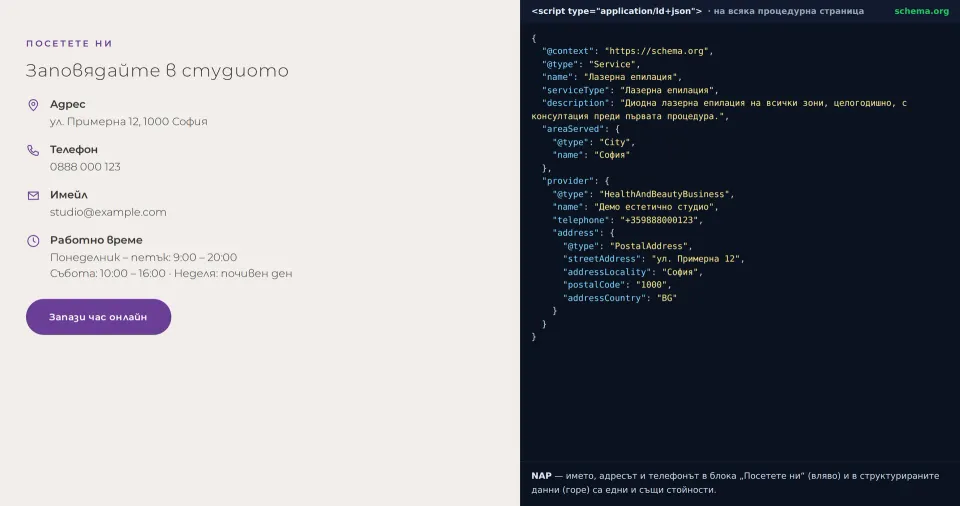Click the schema.org label in code header
This screenshot has width=960, height=506.
921,11
